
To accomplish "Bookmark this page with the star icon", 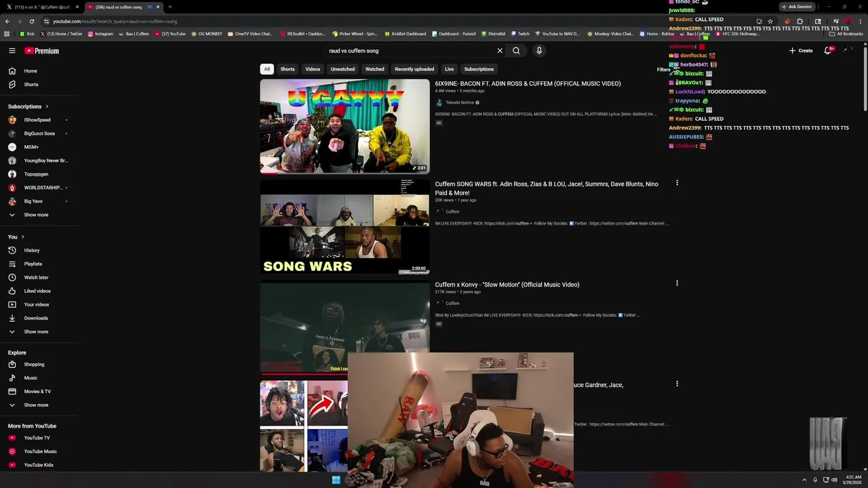I will 770,21.
